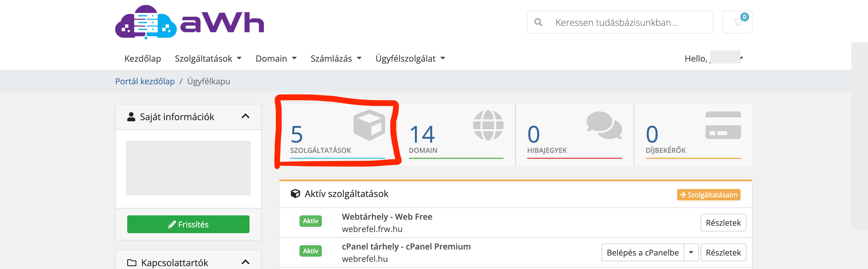This screenshot has height=269, width=868.
Task: Click the Ügyfélkapu breadcrumb text
Action: click(208, 81)
